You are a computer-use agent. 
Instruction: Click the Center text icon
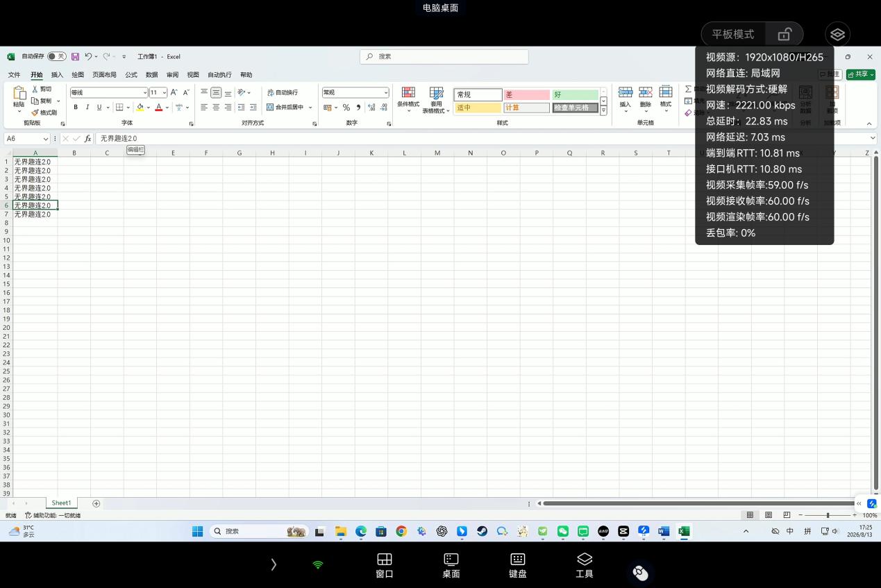click(x=216, y=108)
